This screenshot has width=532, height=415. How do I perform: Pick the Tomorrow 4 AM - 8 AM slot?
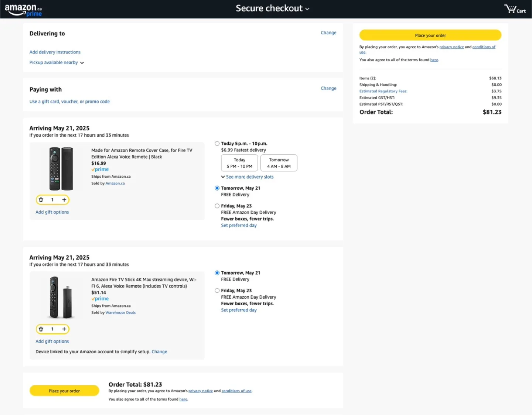click(x=279, y=163)
